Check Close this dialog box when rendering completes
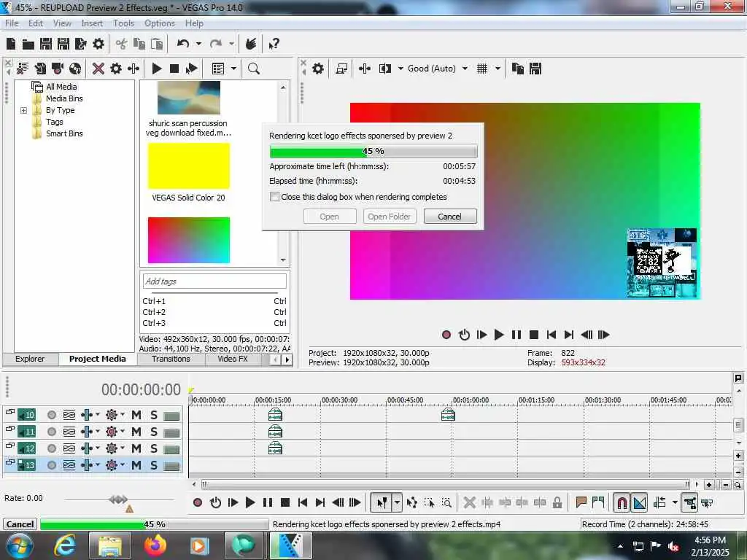This screenshot has width=747, height=560. click(x=274, y=197)
